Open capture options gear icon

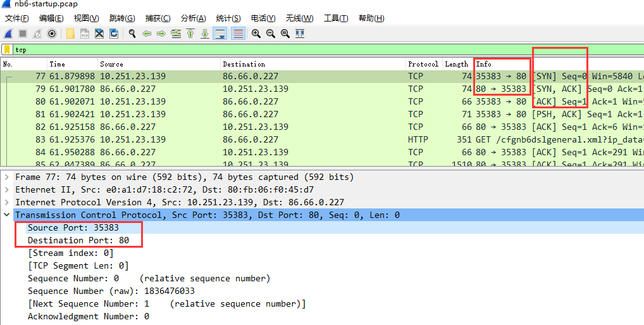pyautogui.click(x=52, y=34)
